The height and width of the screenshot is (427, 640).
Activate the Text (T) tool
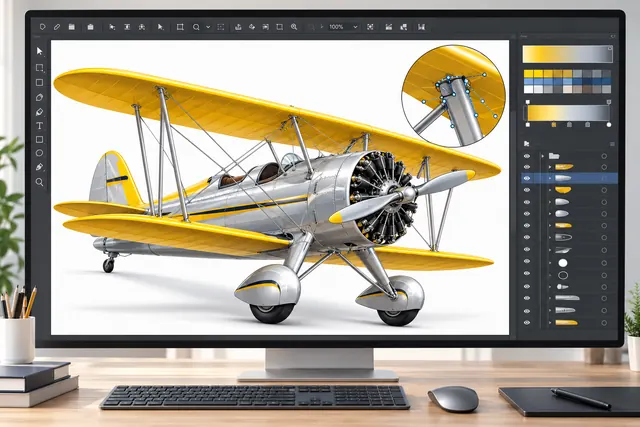click(40, 126)
